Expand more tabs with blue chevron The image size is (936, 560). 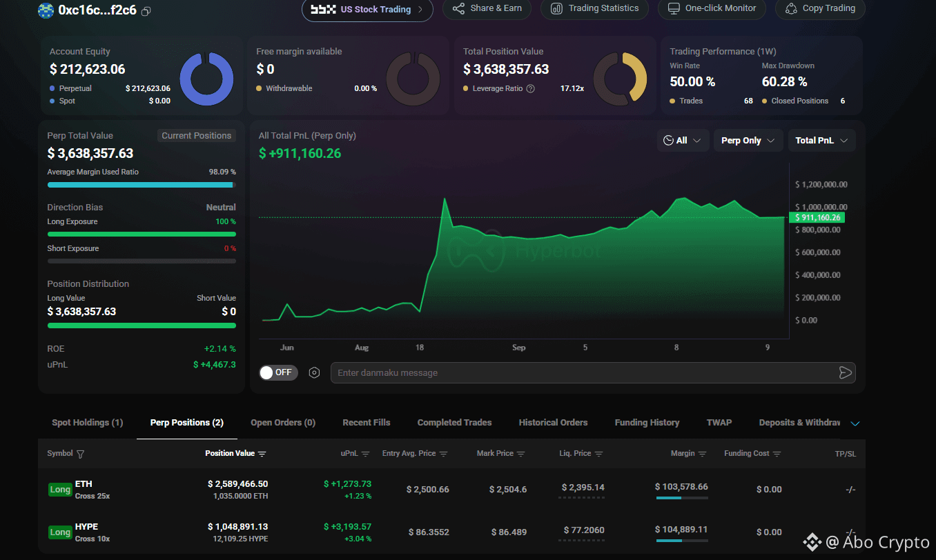click(855, 423)
